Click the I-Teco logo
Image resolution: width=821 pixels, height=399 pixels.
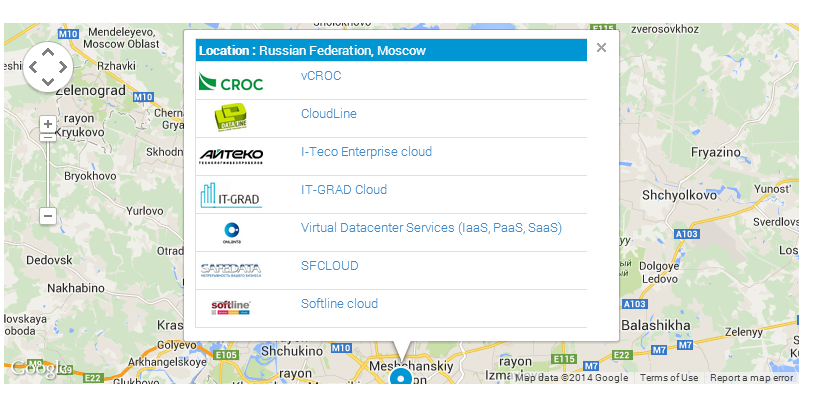click(x=231, y=156)
